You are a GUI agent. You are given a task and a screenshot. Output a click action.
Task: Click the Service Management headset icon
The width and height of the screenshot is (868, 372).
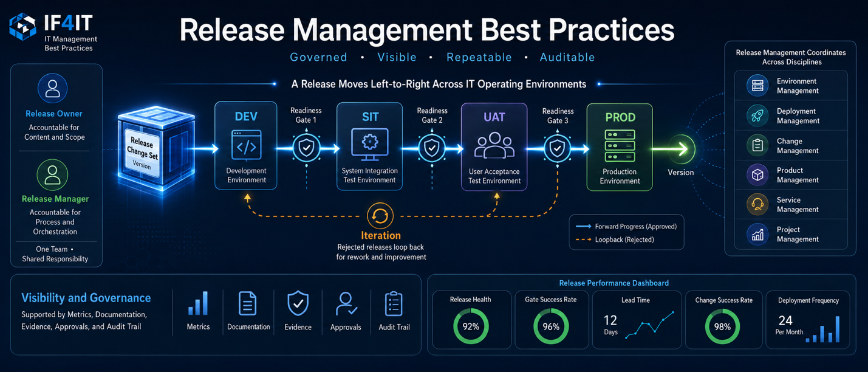click(x=757, y=204)
